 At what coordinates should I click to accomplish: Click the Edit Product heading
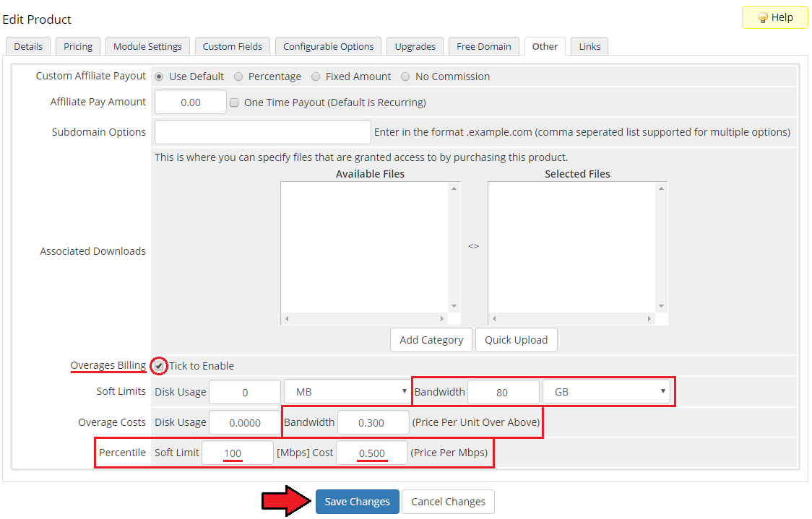point(37,19)
